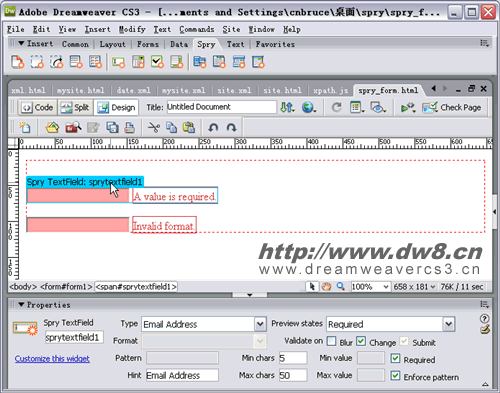Open Properties panel help question mark
500x393 pixels.
pos(484,319)
